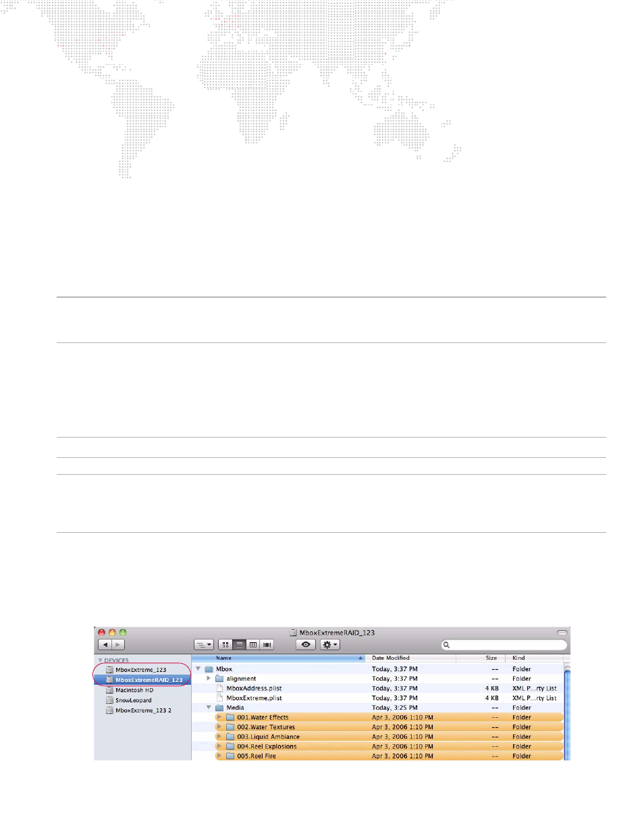Toggle toolbar with the pill button
Image resolution: width=644 pixels, height=834 pixels.
(562, 633)
